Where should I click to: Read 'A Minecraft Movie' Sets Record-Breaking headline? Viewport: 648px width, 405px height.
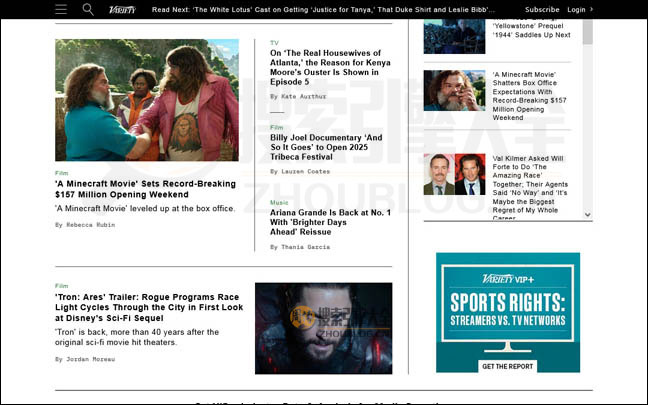145,189
